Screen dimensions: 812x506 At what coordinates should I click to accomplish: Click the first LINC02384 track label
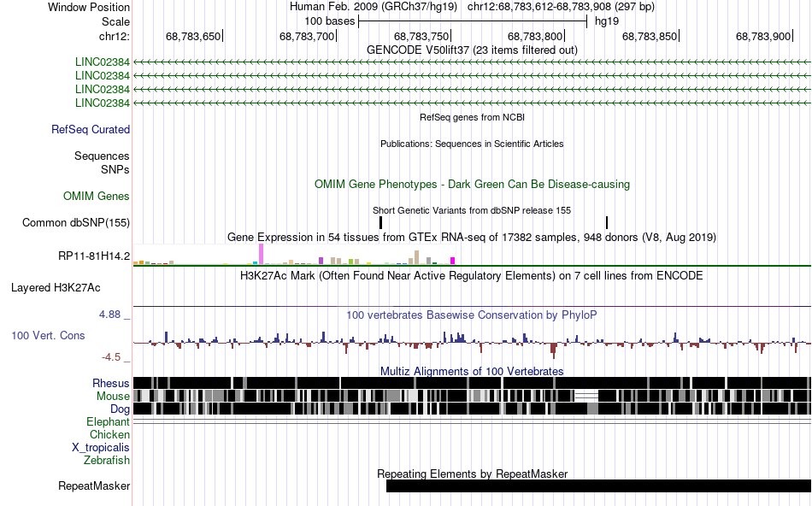[102, 62]
